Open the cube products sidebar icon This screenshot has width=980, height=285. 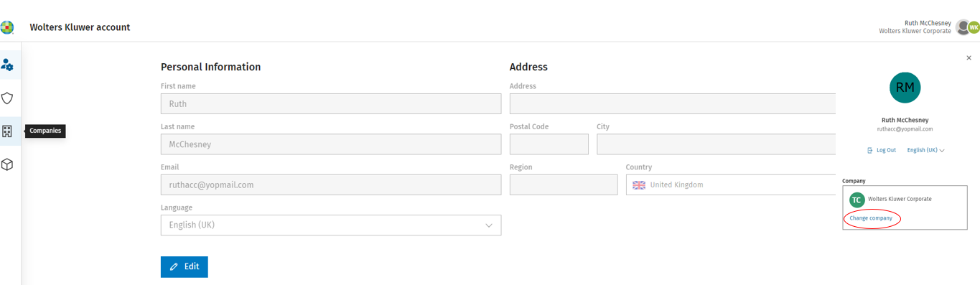point(7,164)
